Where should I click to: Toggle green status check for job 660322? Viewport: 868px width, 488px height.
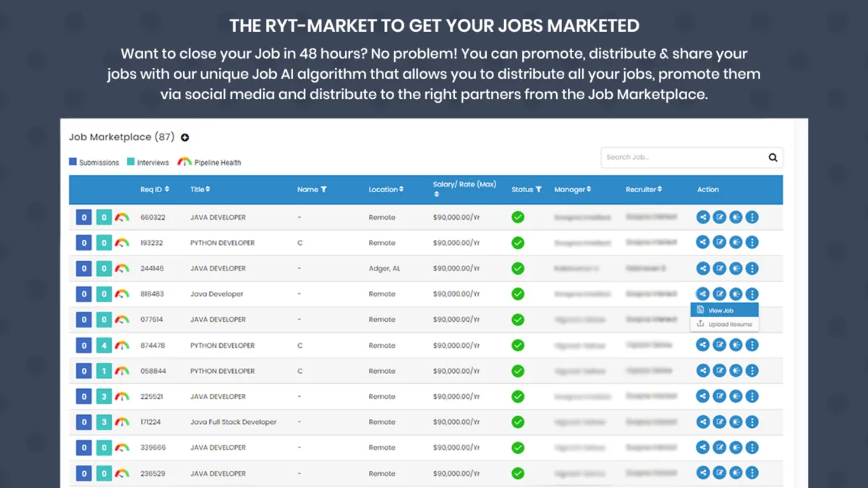pos(518,217)
